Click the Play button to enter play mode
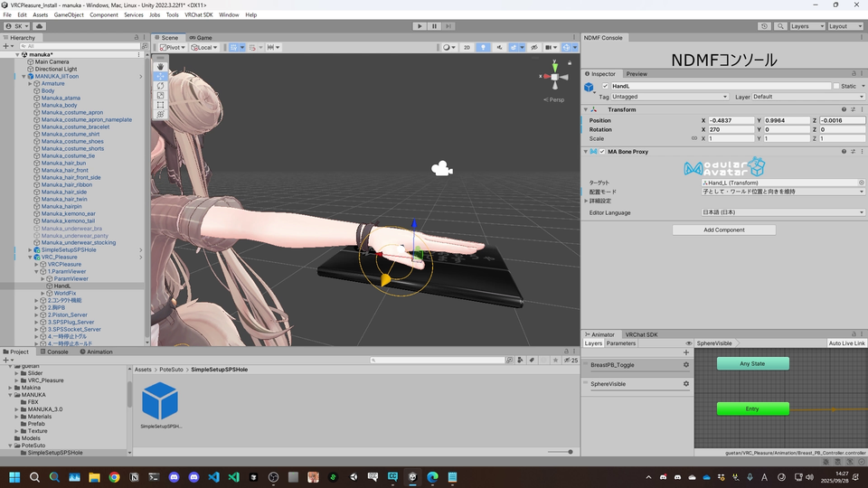Screen dimensions: 868x488 click(x=420, y=26)
